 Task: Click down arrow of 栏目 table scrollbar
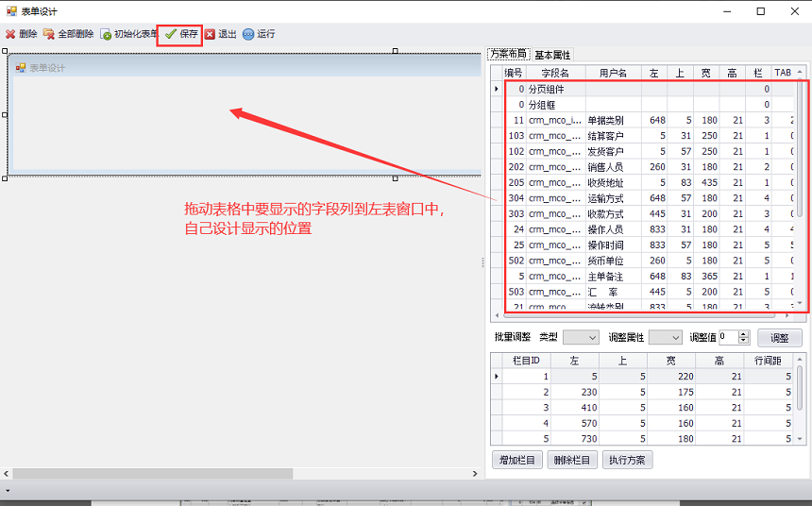tap(800, 439)
